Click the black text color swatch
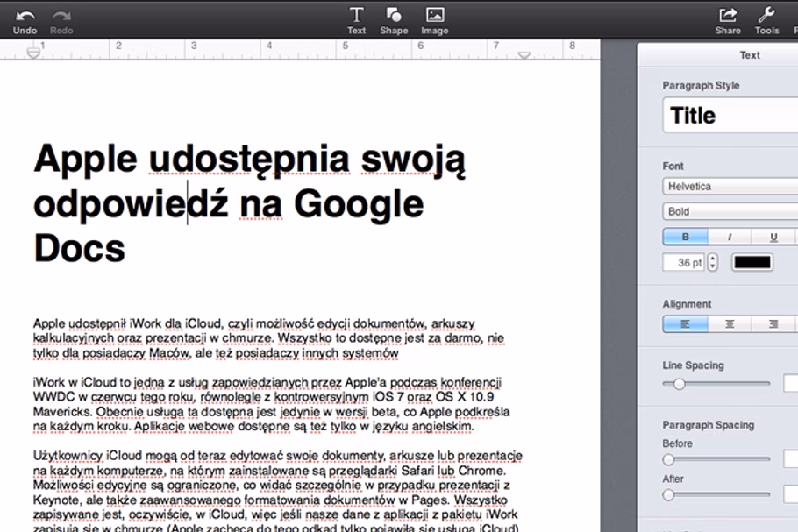798x532 pixels. click(752, 262)
